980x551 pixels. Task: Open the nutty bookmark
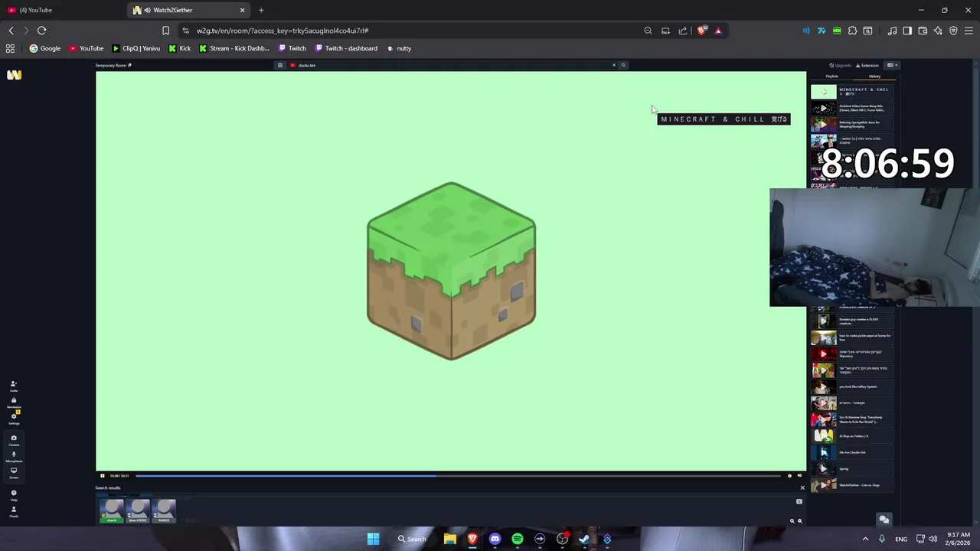point(399,48)
